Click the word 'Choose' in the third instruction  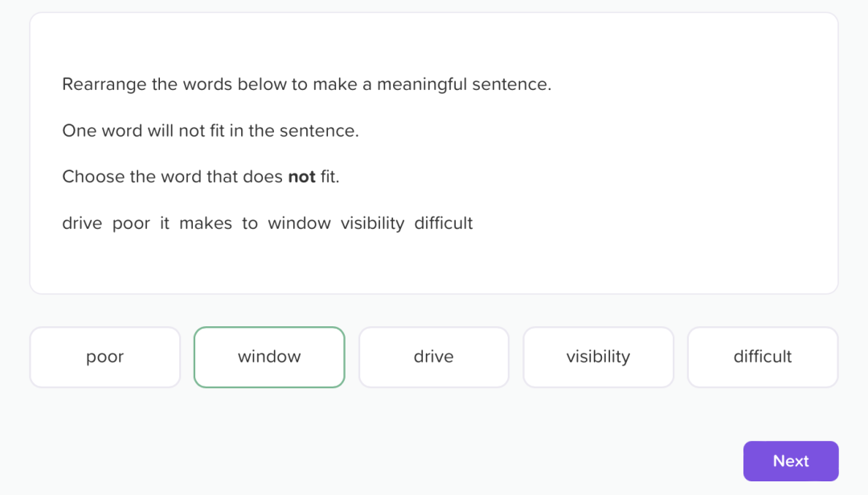tap(93, 177)
